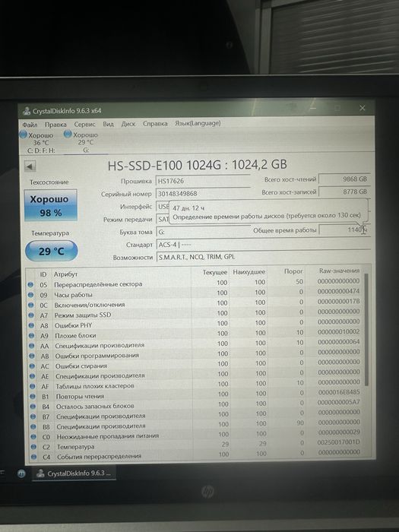Viewport: 399px width, 532px height.
Task: Click CrystalDiskInfo 9.6.3 taskbar button
Action: click(x=74, y=473)
